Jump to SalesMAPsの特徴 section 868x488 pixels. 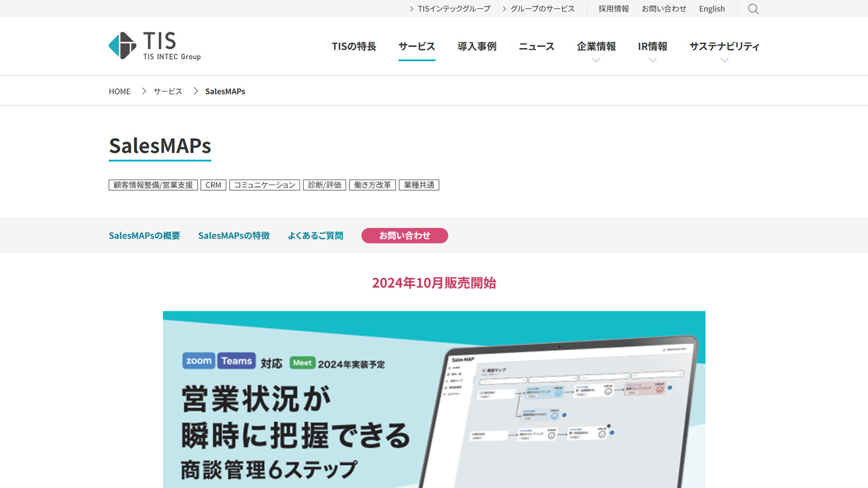click(234, 235)
